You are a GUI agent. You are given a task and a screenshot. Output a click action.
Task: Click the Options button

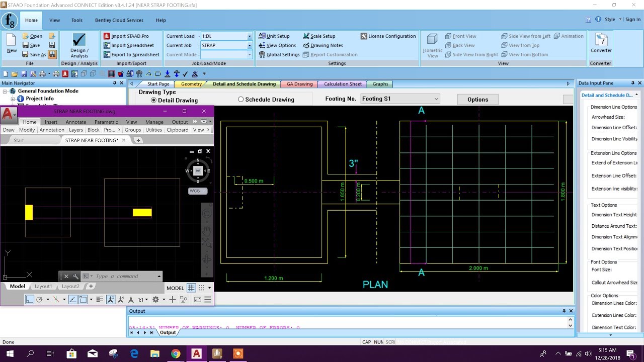[x=477, y=99]
